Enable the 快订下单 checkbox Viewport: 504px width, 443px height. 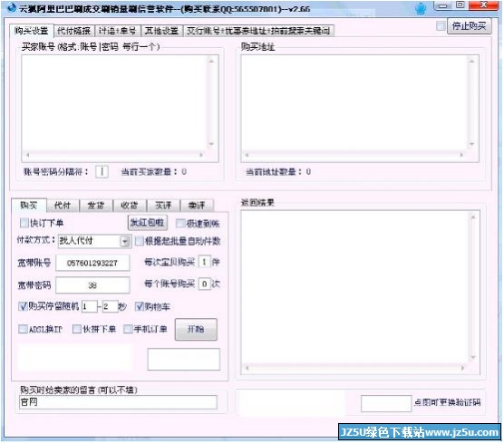pos(24,223)
